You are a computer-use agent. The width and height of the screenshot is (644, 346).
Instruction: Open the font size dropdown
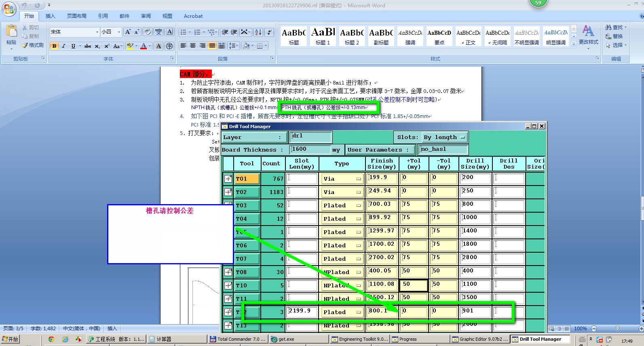[x=119, y=32]
